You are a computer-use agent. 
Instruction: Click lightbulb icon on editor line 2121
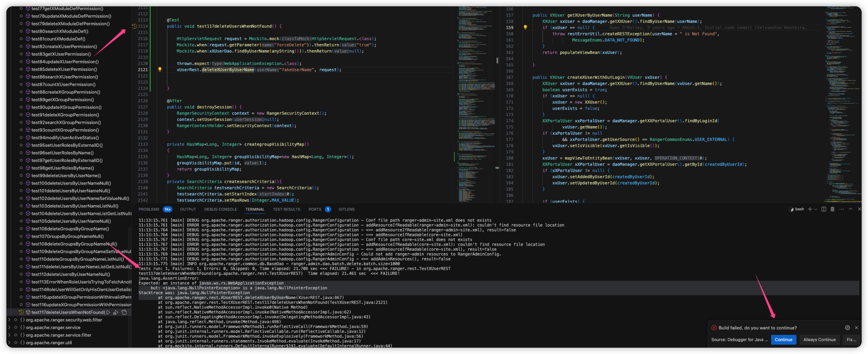pos(160,69)
